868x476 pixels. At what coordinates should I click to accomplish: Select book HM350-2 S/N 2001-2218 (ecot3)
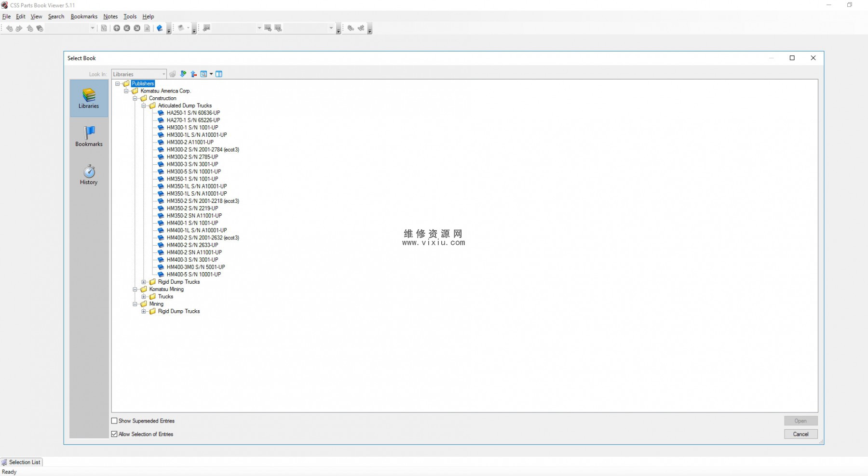[x=203, y=201]
